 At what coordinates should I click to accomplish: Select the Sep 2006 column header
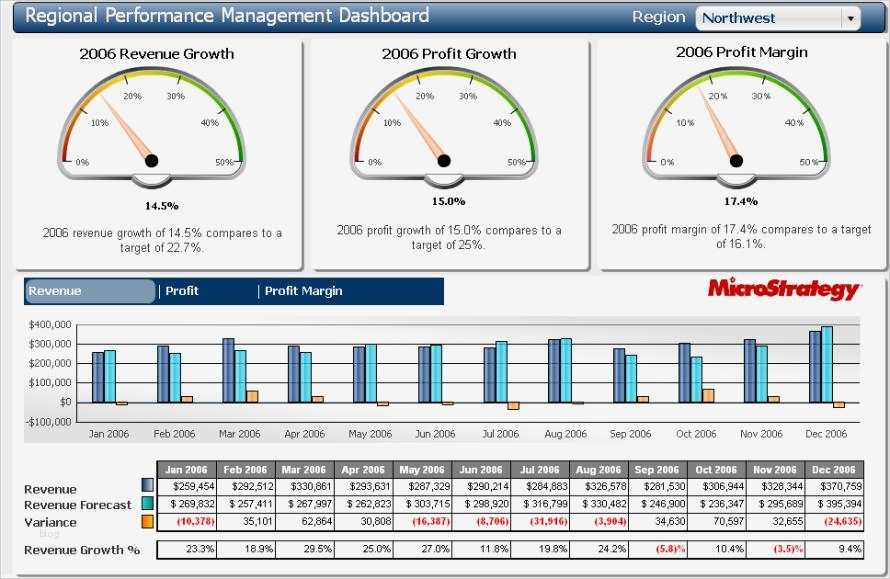click(657, 469)
